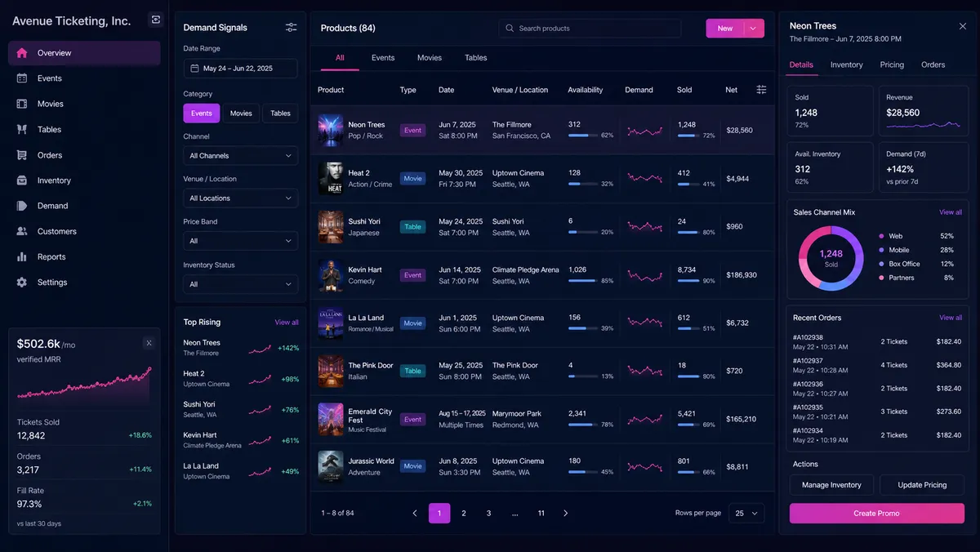Click order #A102935 in Recent Orders
Screen dimensions: 980x552
pyautogui.click(x=877, y=412)
